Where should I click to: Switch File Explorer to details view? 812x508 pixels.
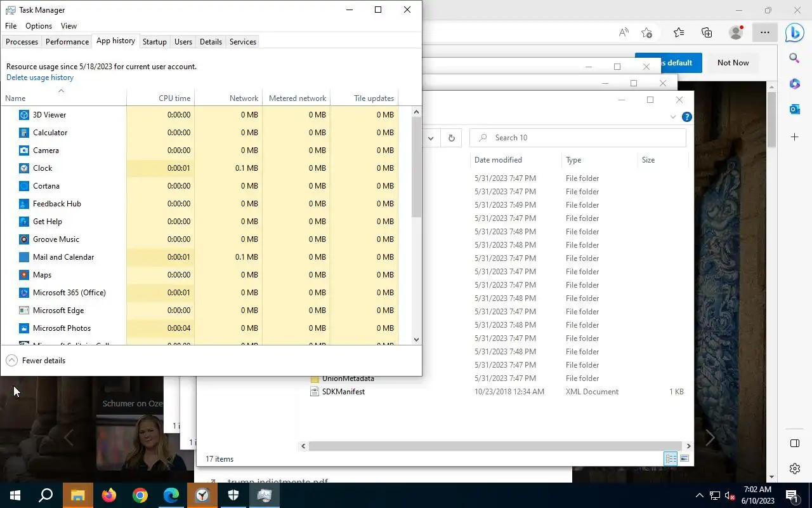coord(671,458)
